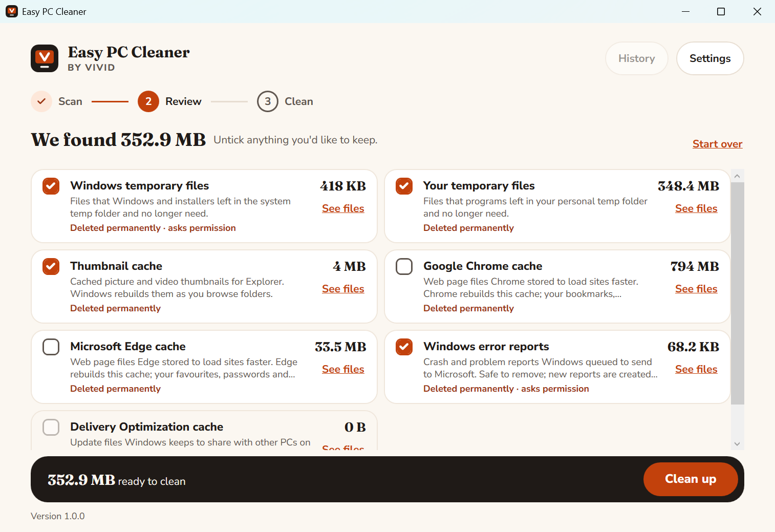The width and height of the screenshot is (775, 532).
Task: Click the Clean step label
Action: (299, 101)
